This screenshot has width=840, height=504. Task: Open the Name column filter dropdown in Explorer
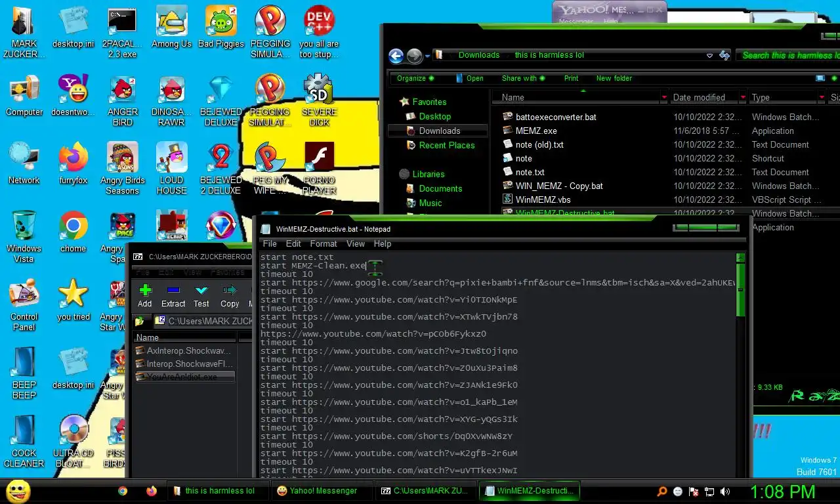tap(664, 98)
